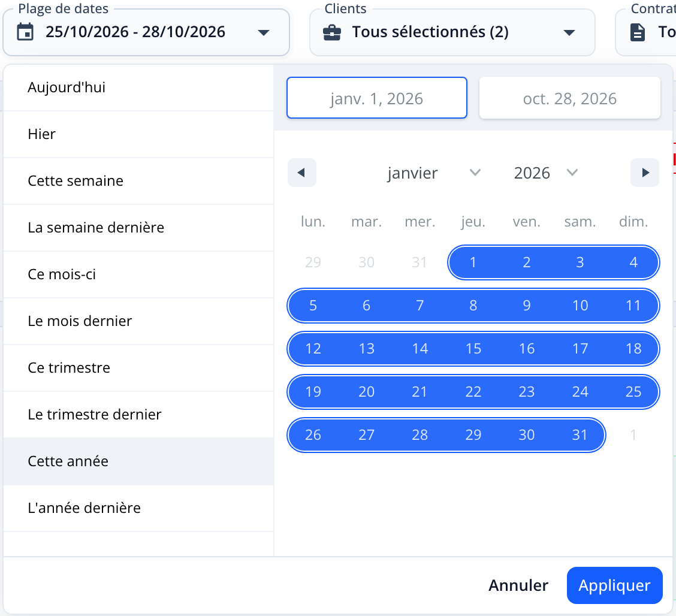The width and height of the screenshot is (676, 616).
Task: Pick the Ce mois-ci preset
Action: point(138,274)
